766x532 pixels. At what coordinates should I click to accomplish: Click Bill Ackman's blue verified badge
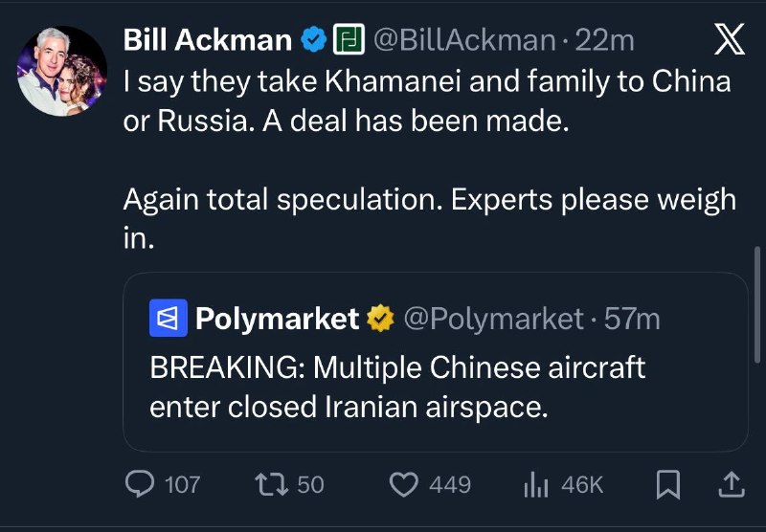[312, 40]
